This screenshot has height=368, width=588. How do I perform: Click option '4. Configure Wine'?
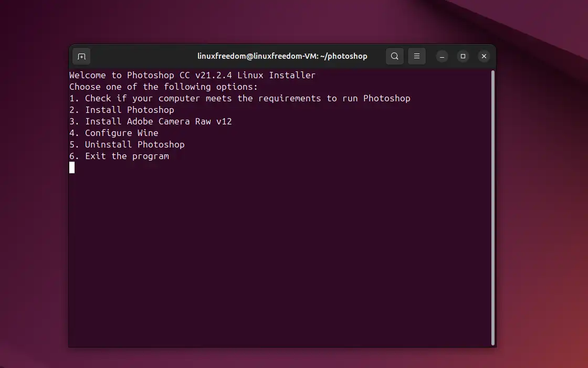coord(113,133)
